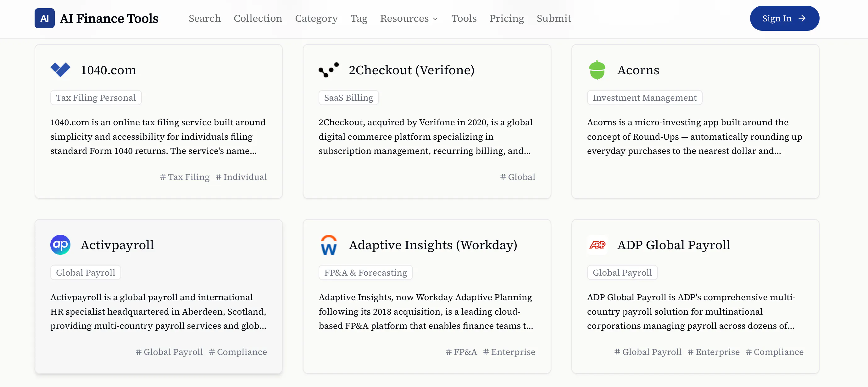Click the # FP&A tag
Screen dimensions: 868x387
(461, 352)
